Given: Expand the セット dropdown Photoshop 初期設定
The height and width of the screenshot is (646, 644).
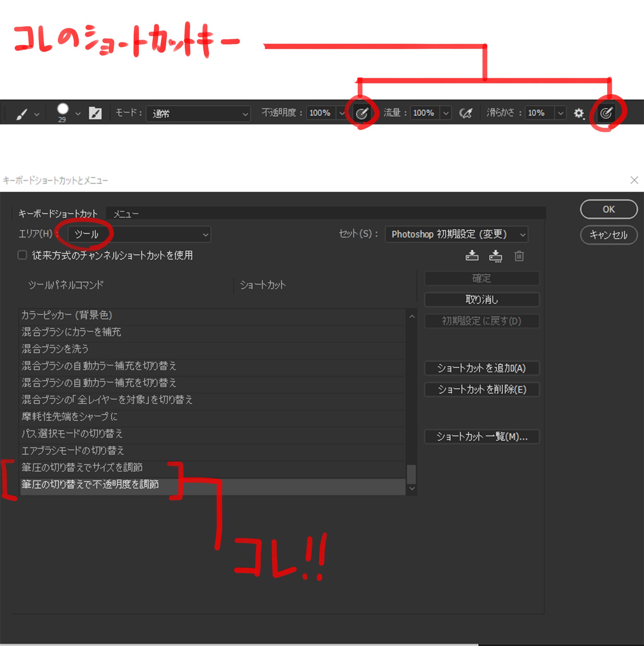Looking at the screenshot, I should [456, 234].
